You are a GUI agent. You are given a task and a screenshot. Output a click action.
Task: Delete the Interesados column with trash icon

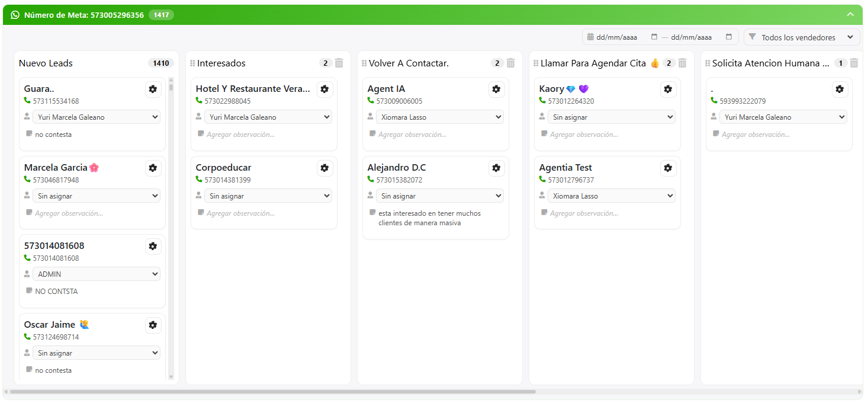[339, 63]
